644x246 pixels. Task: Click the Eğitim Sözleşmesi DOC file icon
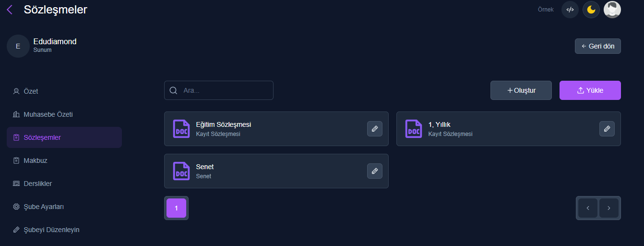pyautogui.click(x=181, y=129)
